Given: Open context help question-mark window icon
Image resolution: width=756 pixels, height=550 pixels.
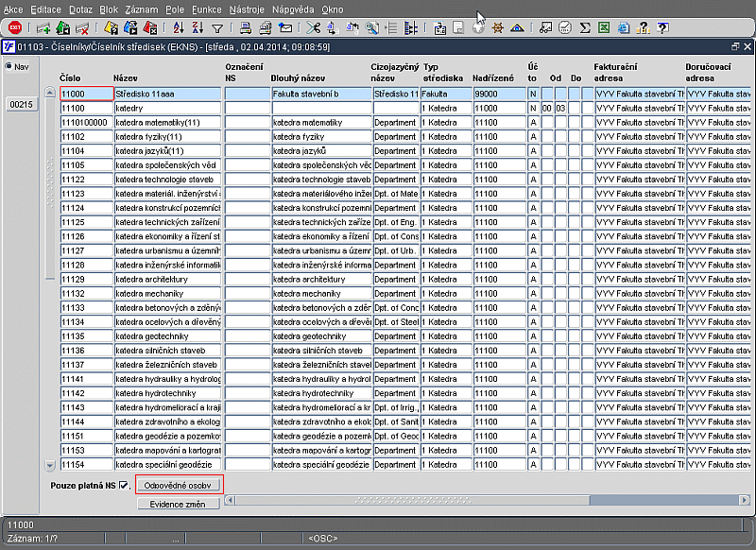Looking at the screenshot, I should click(x=663, y=28).
